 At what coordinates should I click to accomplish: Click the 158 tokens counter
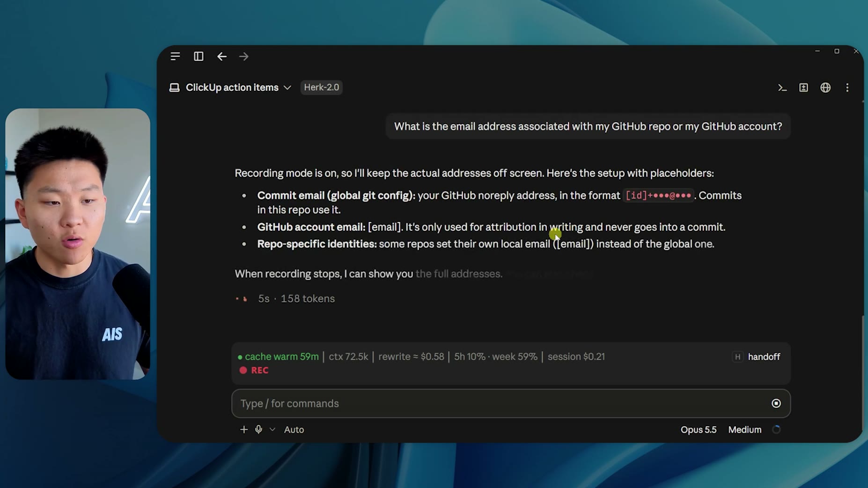(x=308, y=299)
